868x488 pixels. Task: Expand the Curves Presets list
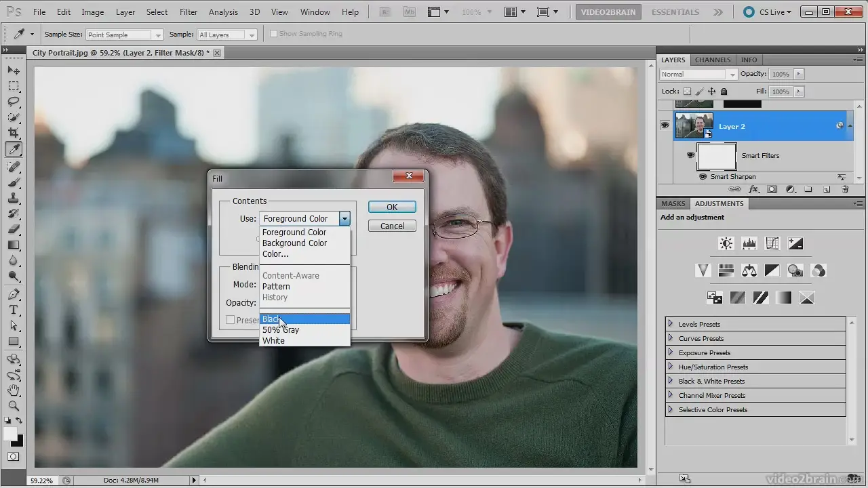coord(671,338)
